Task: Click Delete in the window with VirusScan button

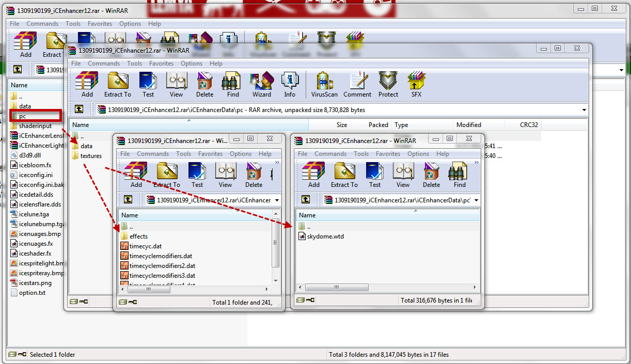Action: (x=204, y=84)
